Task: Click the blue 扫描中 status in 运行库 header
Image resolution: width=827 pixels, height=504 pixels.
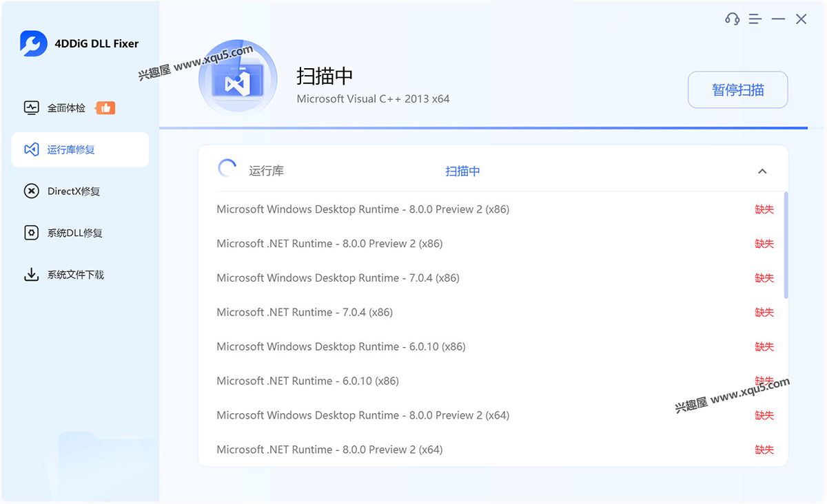Action: [x=462, y=171]
